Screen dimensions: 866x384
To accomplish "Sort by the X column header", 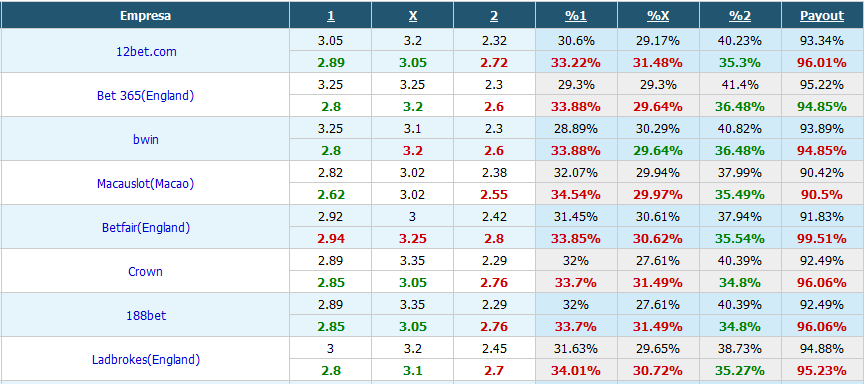I will [x=413, y=16].
